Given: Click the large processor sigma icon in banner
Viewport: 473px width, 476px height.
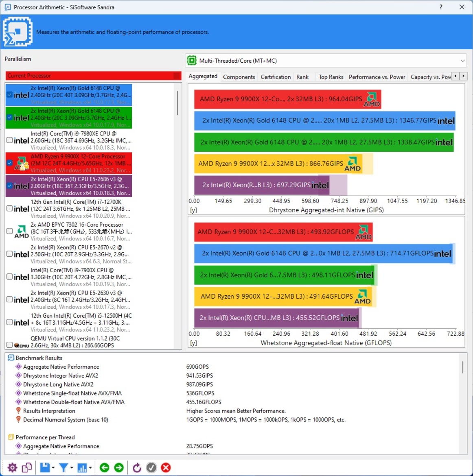Looking at the screenshot, I should click(18, 32).
